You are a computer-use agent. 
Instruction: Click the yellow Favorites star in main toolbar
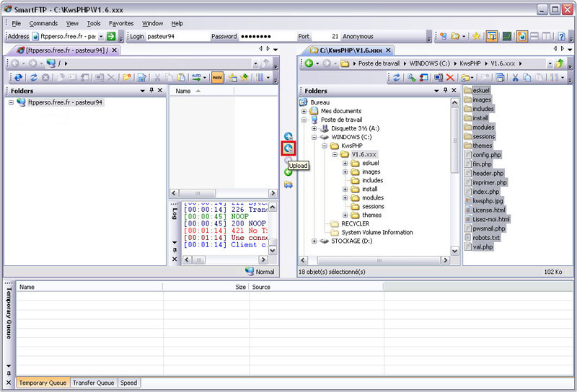point(476,37)
